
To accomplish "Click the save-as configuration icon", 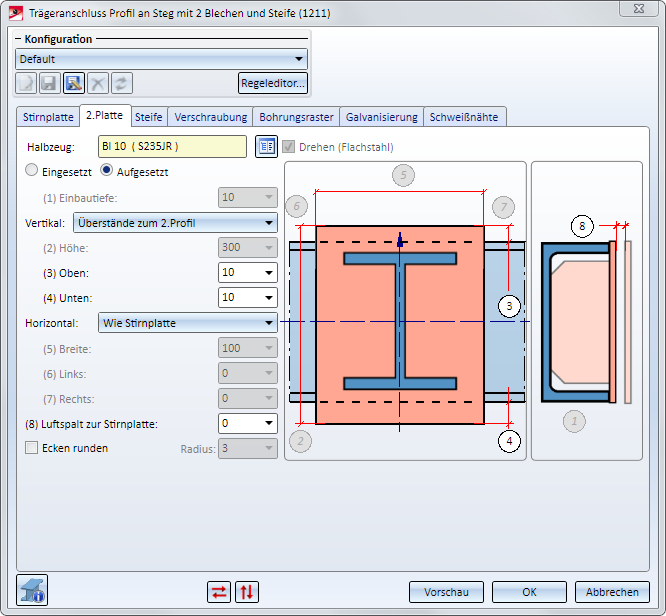I will pyautogui.click(x=74, y=83).
